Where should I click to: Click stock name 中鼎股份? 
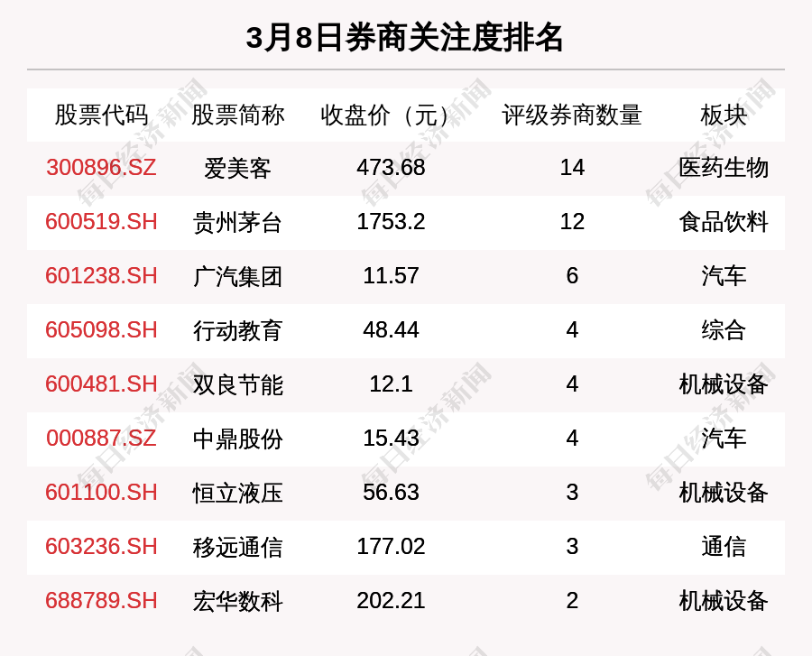(x=237, y=439)
